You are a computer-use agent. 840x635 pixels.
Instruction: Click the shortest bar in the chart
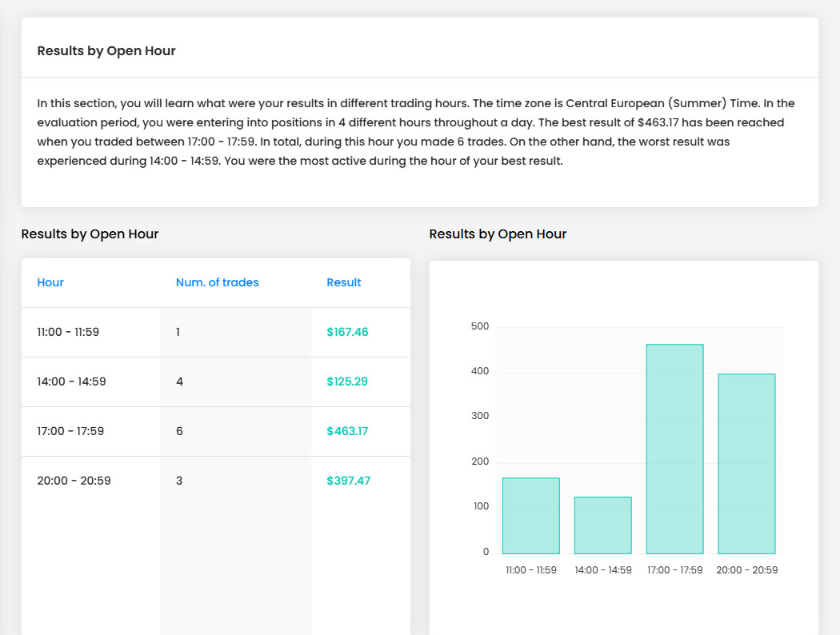[x=602, y=525]
